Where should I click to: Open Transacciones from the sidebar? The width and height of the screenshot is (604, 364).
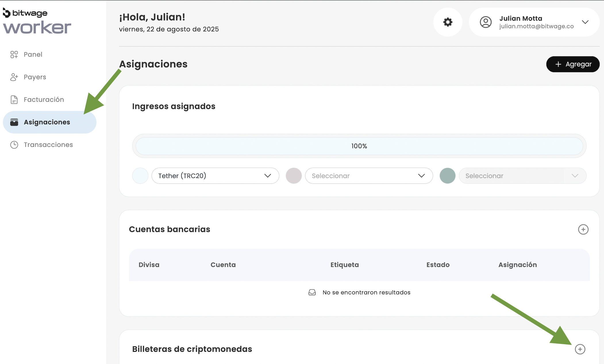(48, 145)
